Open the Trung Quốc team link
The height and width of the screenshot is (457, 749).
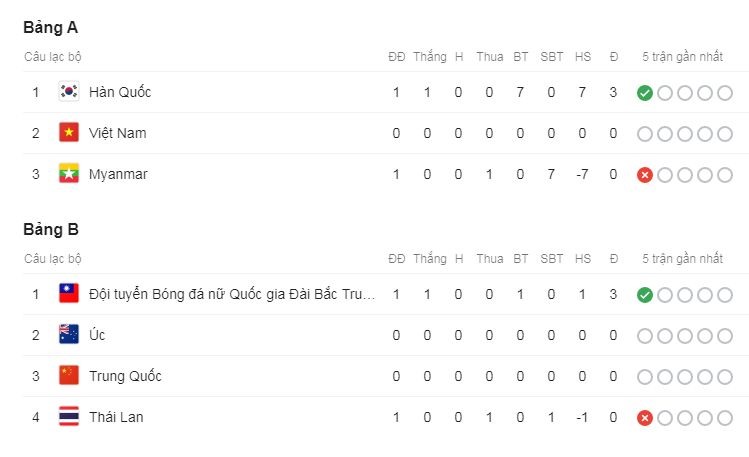125,376
